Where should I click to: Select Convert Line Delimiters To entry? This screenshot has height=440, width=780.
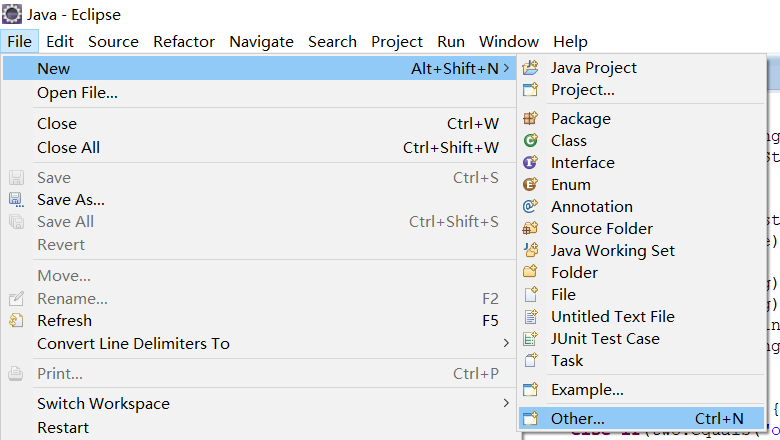(259, 344)
